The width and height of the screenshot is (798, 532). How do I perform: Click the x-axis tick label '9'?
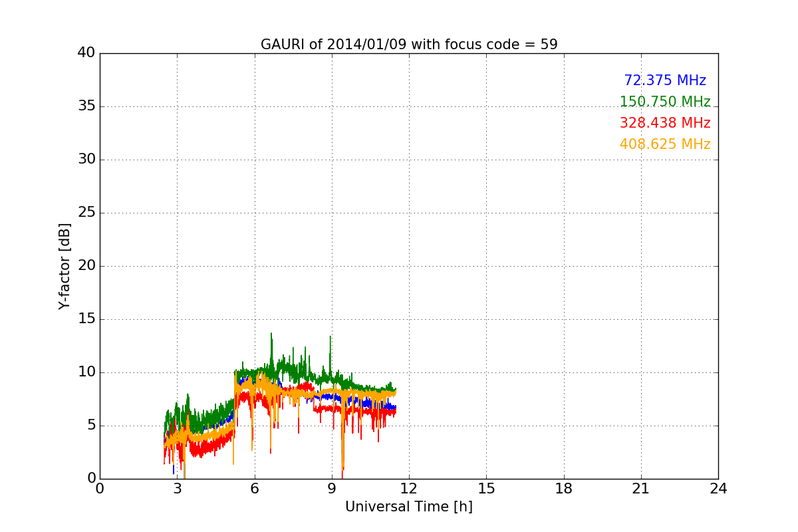point(332,489)
